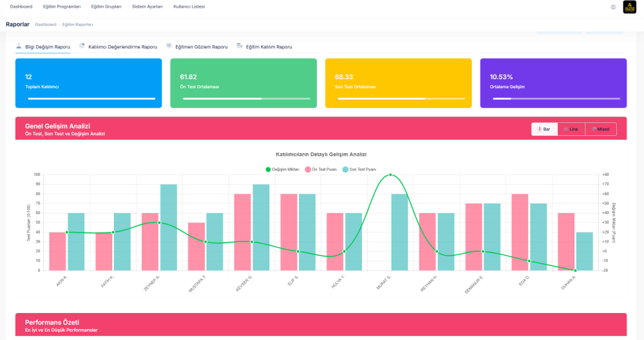Click the Katılımcı Değerlendirme pie chart icon
The height and width of the screenshot is (340, 644).
(x=82, y=46)
